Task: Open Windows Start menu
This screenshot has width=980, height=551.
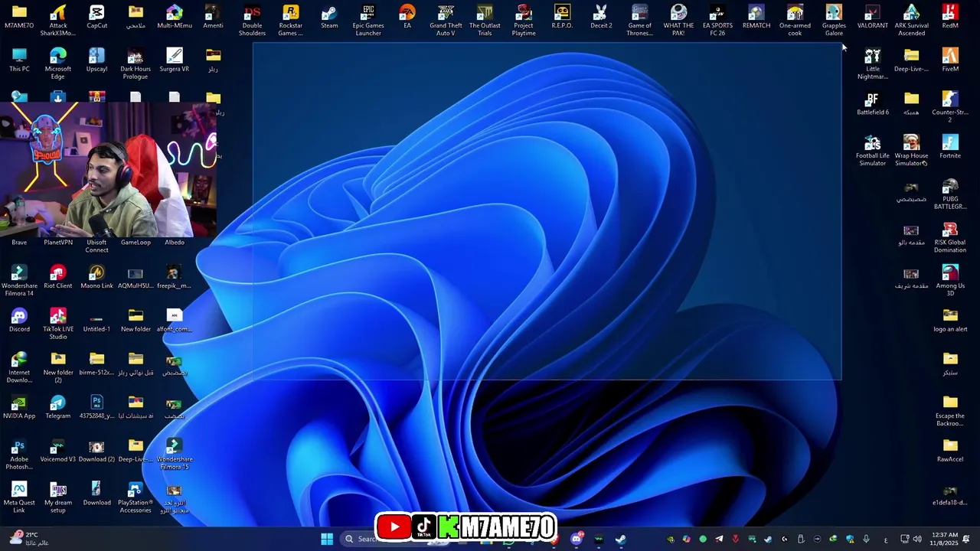Action: [x=327, y=539]
